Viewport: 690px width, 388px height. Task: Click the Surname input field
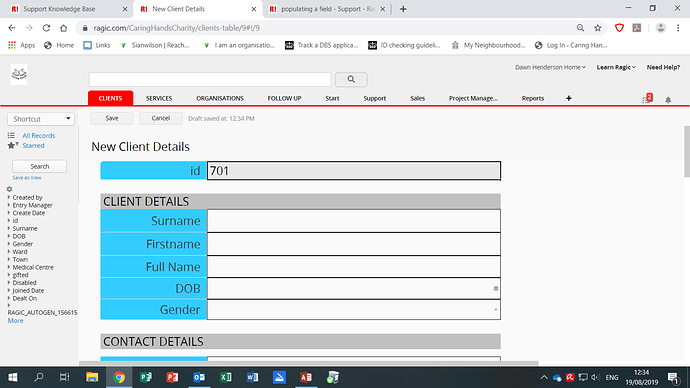[353, 221]
